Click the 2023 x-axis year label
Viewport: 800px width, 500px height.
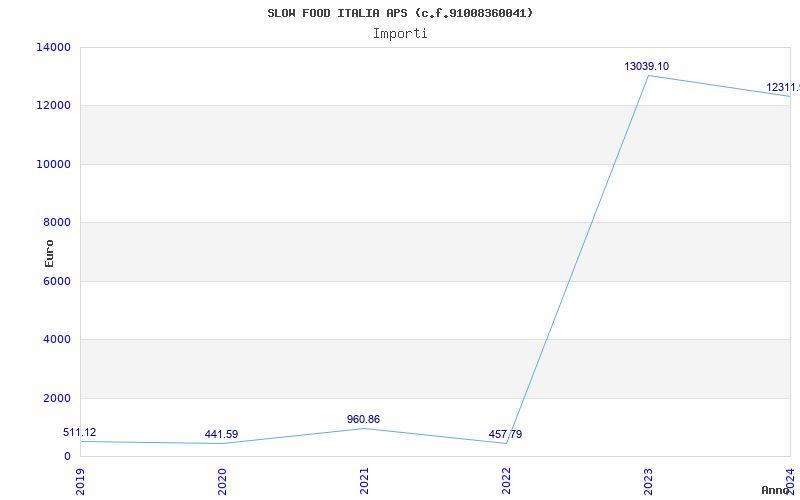pos(648,481)
